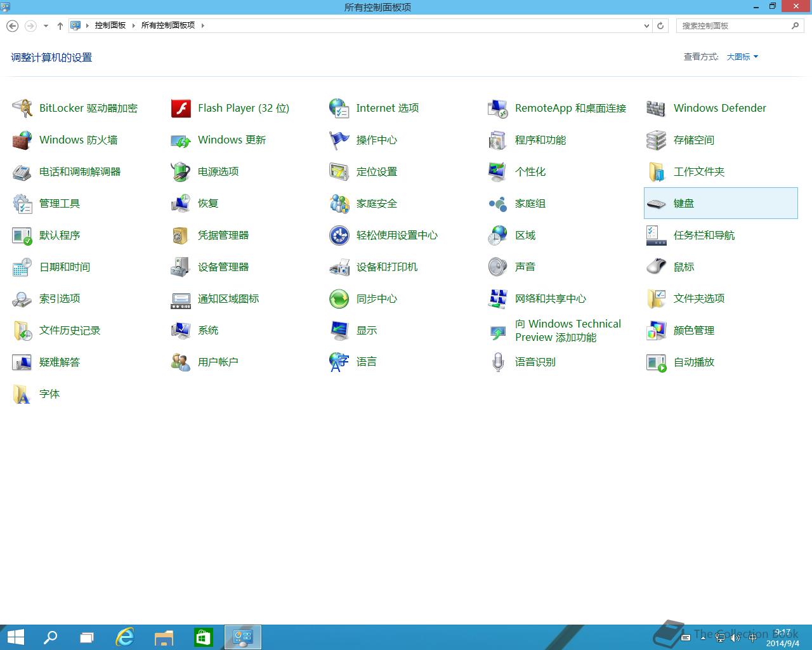
Task: Open the Internet 选项 icon
Action: coord(339,108)
